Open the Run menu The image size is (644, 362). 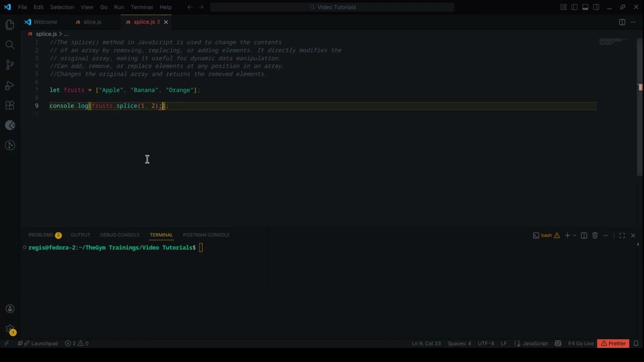(x=119, y=7)
